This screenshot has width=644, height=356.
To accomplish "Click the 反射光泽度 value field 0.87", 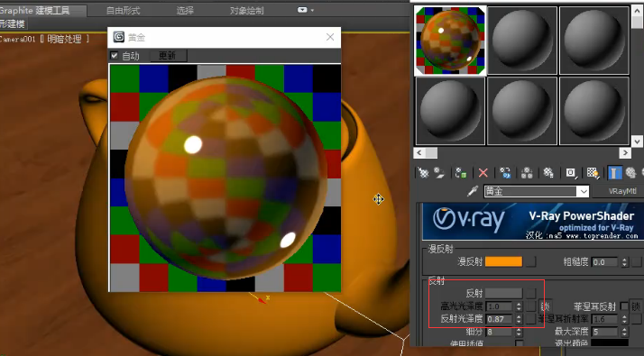I will [x=499, y=319].
